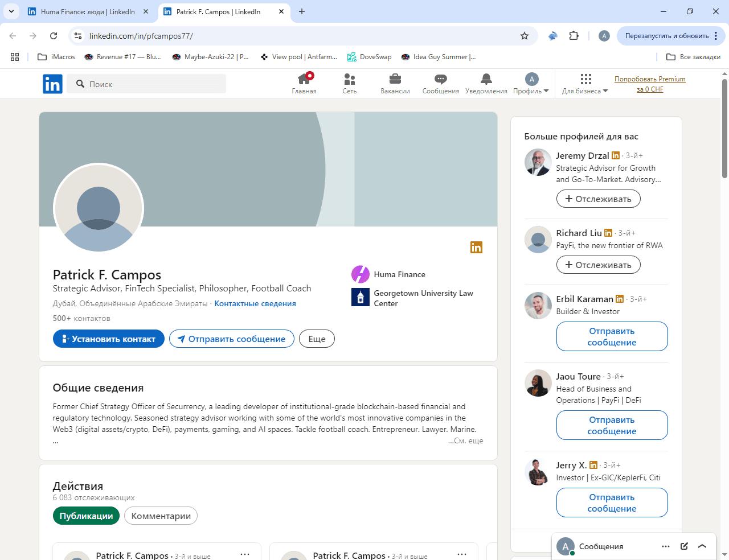Open Jeremy Drzal's profile photo

[538, 162]
